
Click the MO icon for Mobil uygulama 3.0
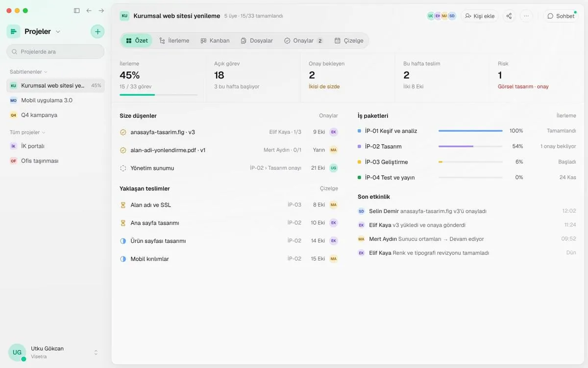click(x=13, y=100)
